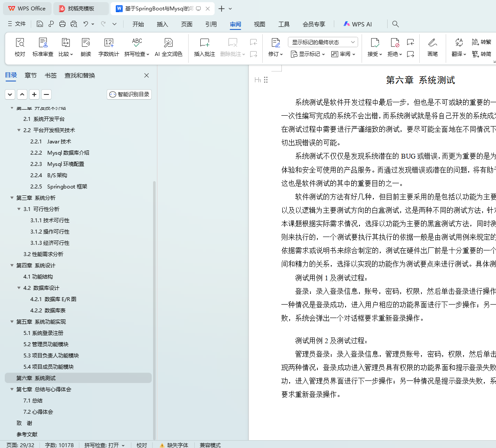Collapse all levels with down-chevron button
496x448 pixels.
[x=10, y=94]
